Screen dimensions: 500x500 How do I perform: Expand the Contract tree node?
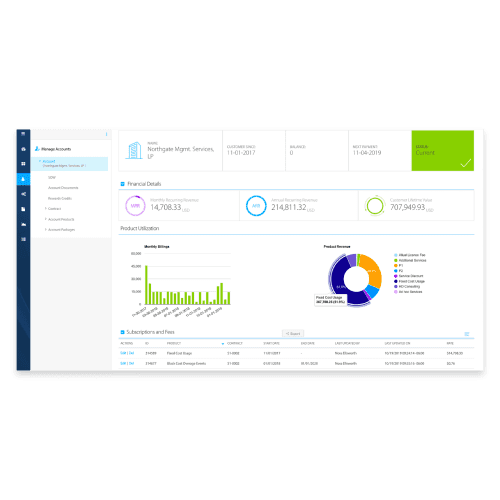[46, 209]
